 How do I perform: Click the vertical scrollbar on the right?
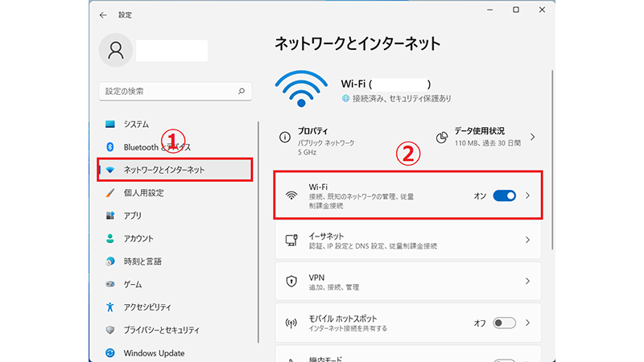coord(551,161)
